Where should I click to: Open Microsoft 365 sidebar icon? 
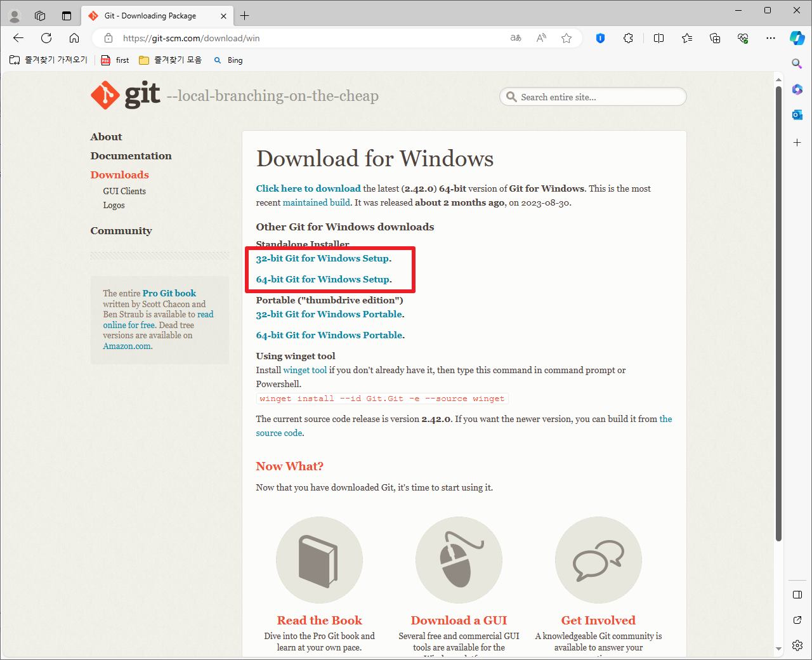(x=797, y=89)
